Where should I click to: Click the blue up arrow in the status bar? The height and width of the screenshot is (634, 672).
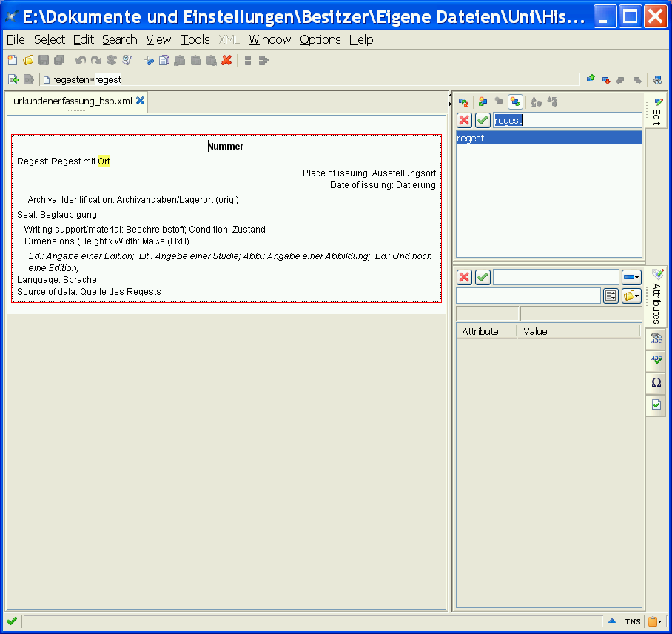(x=612, y=621)
